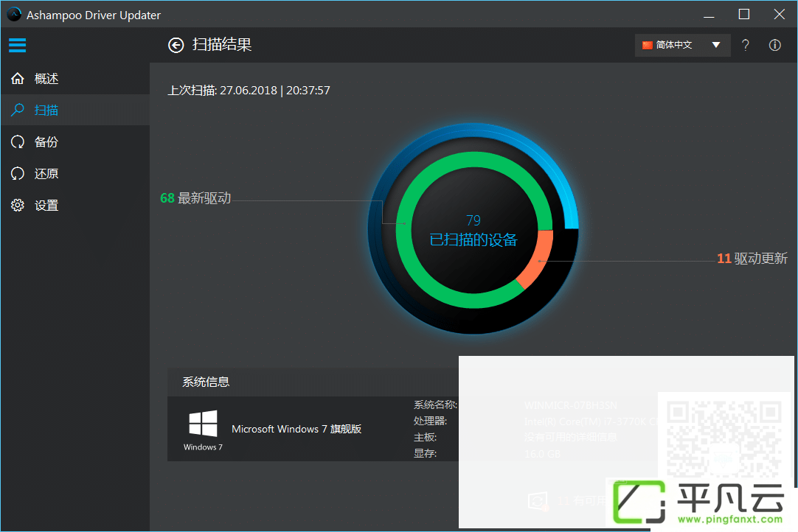This screenshot has height=532, width=798.
Task: Click the question mark help icon
Action: [x=745, y=45]
